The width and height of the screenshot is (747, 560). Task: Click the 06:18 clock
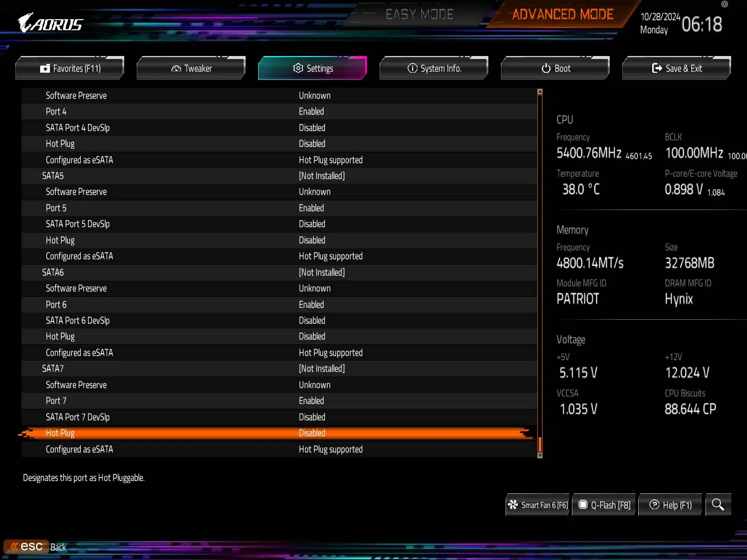702,24
